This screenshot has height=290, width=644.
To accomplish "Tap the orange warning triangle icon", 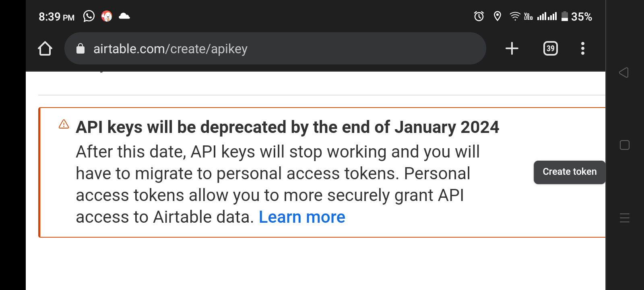I will [64, 124].
